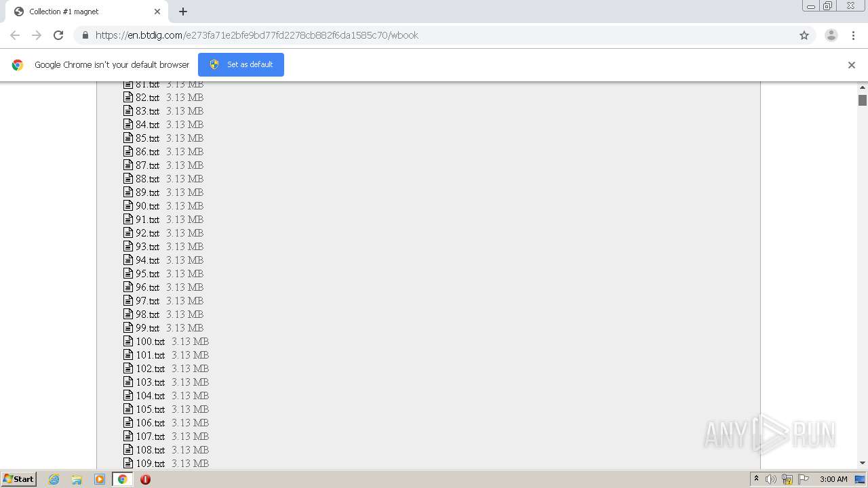Click the file icon beside 106.txt
868x488 pixels.
(x=128, y=422)
